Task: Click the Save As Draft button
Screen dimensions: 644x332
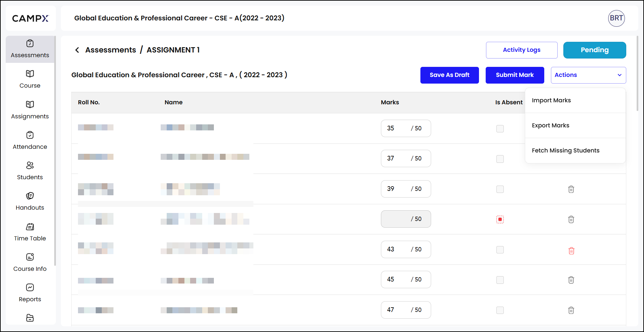Action: coord(450,75)
